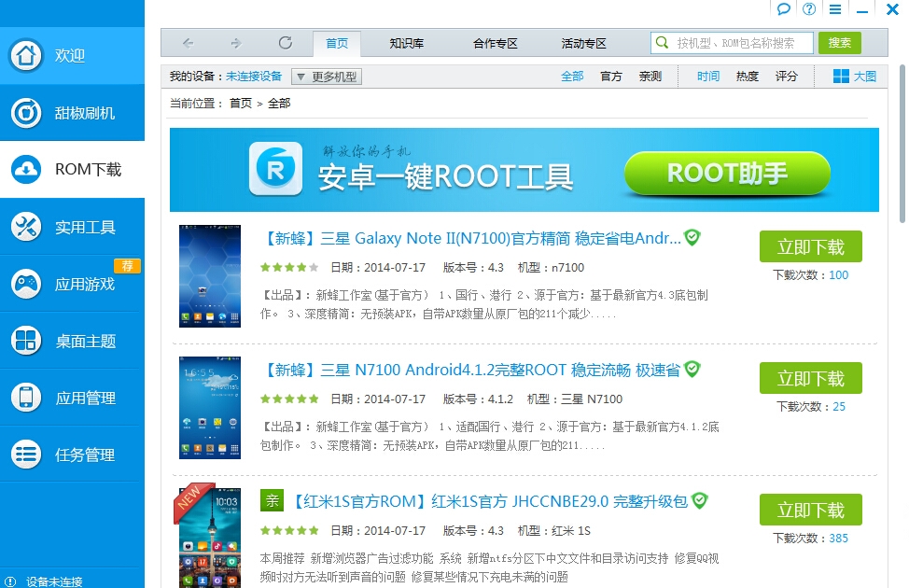The image size is (909, 588).
Task: Download the Galaxy Note II N7100 ROM
Action: tap(810, 246)
